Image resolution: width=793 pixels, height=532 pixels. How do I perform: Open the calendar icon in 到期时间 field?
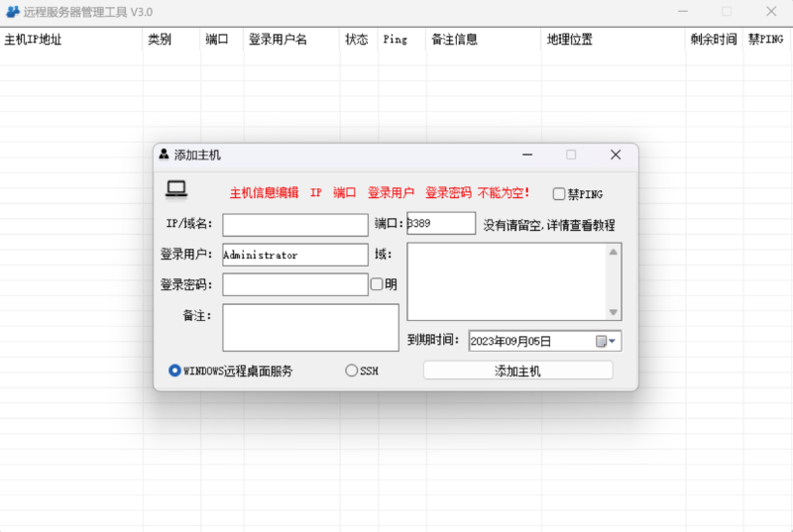[601, 341]
